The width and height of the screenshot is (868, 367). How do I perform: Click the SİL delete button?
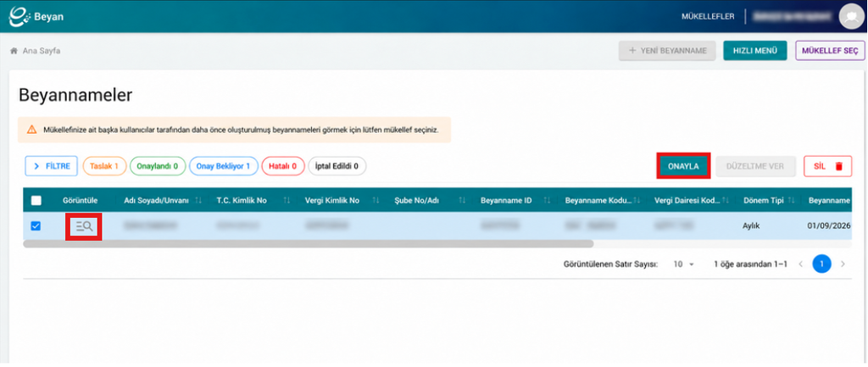pyautogui.click(x=827, y=166)
